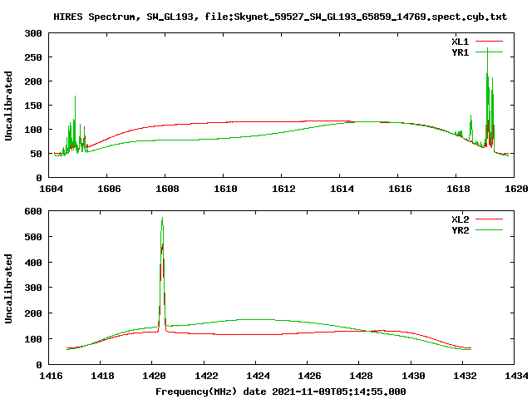
Task: Click the 1610 tick label
Action: coord(225,189)
